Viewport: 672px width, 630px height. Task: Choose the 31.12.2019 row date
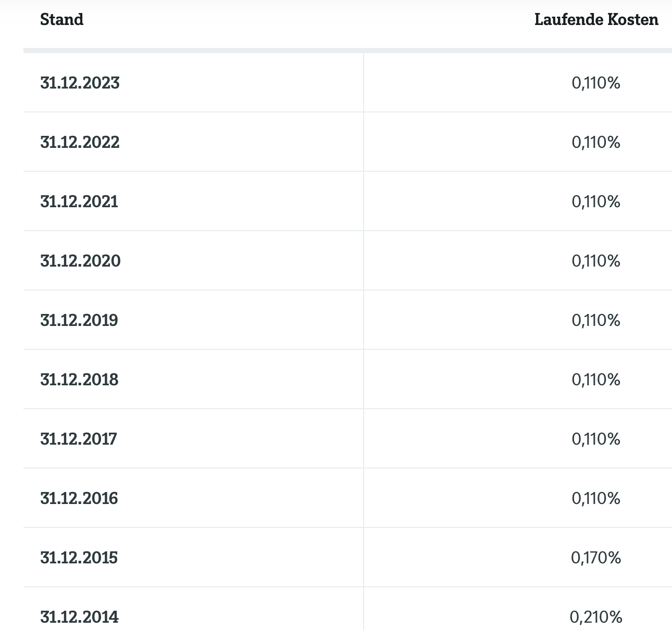79,320
